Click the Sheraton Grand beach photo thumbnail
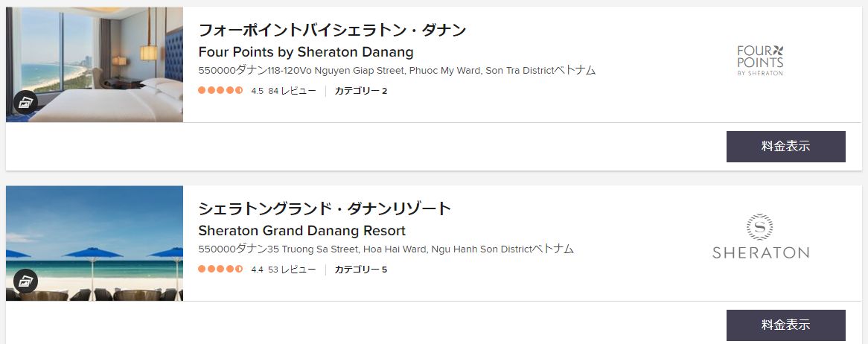Viewport: 868px width, 344px height. [x=95, y=243]
